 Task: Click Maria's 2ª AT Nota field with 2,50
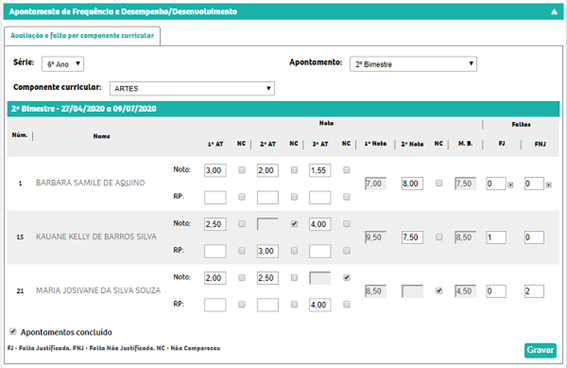268,278
